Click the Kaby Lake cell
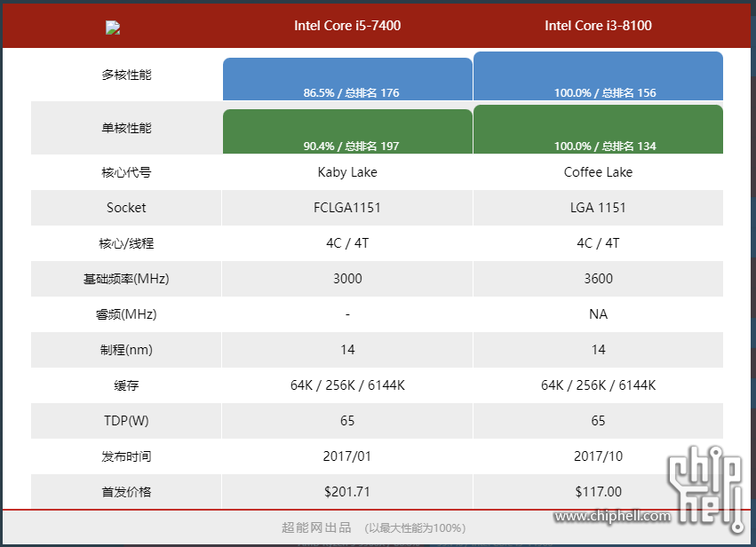 click(x=347, y=172)
